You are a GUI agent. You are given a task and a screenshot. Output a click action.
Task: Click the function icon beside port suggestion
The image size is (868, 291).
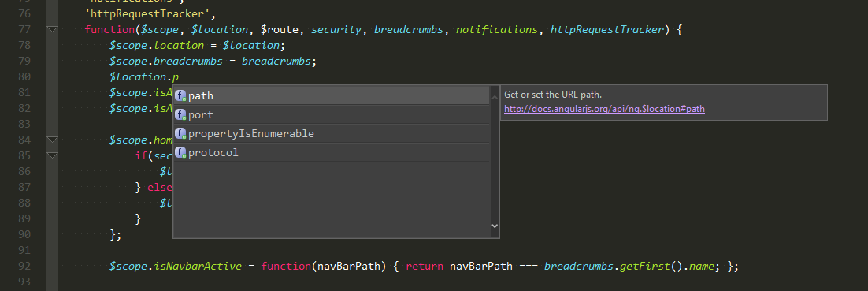click(180, 114)
